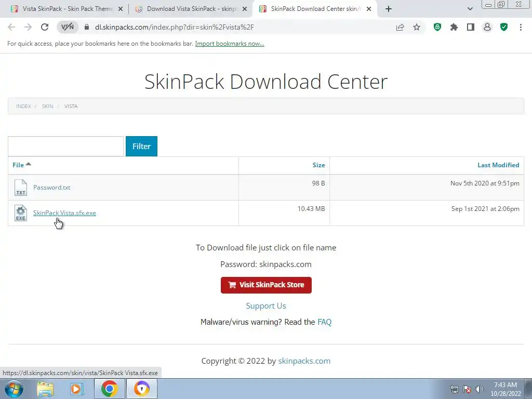Open the Support Us link
The height and width of the screenshot is (399, 532).
[266, 305]
